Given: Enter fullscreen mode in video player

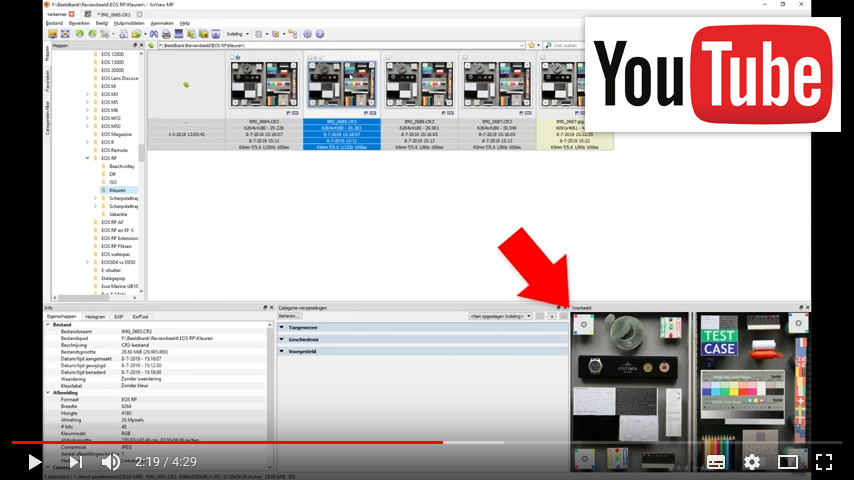Looking at the screenshot, I should (823, 462).
